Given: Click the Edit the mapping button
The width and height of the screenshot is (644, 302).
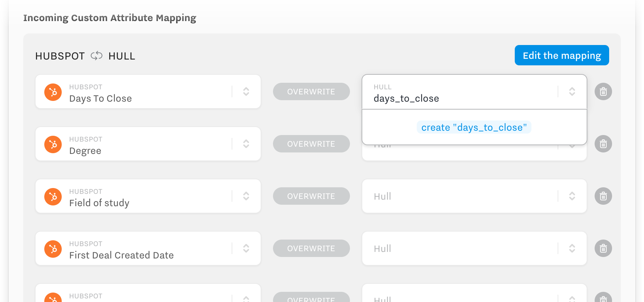Looking at the screenshot, I should (x=562, y=55).
